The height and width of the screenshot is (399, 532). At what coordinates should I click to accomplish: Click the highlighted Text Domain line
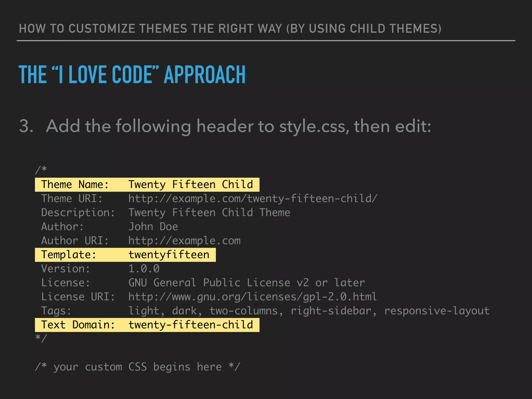click(x=147, y=325)
